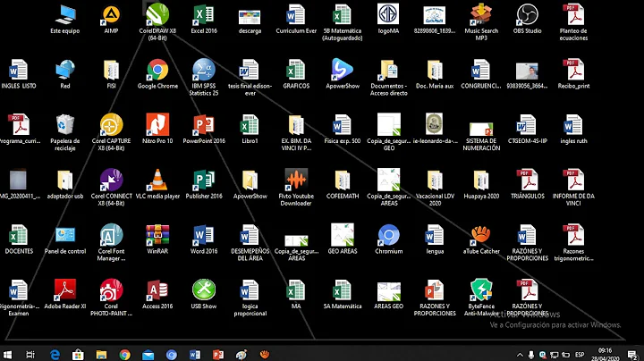Open Papelera de reciclaje
Viewport: 644px width, 361px height.
point(65,132)
